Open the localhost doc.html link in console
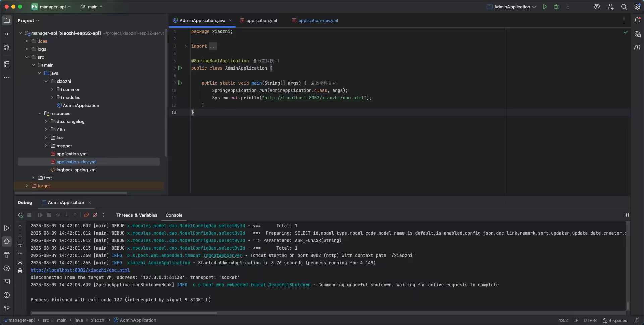This screenshot has width=644, height=325. click(80, 270)
